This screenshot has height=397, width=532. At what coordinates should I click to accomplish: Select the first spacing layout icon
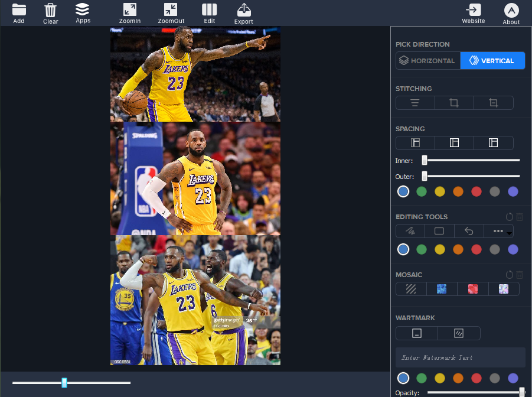click(415, 143)
